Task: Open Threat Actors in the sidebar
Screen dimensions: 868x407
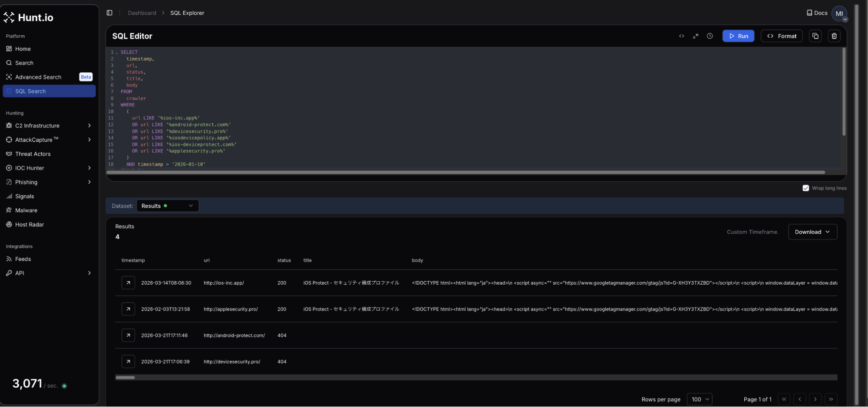Action: 33,154
